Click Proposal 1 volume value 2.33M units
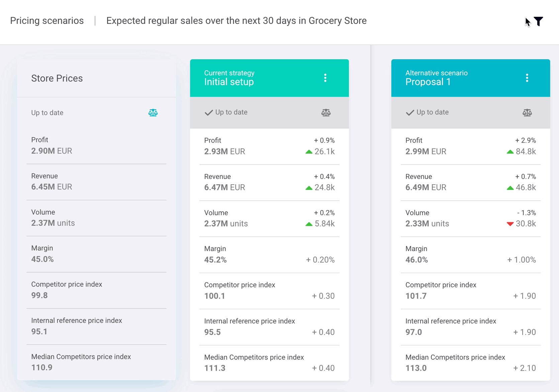 [427, 224]
